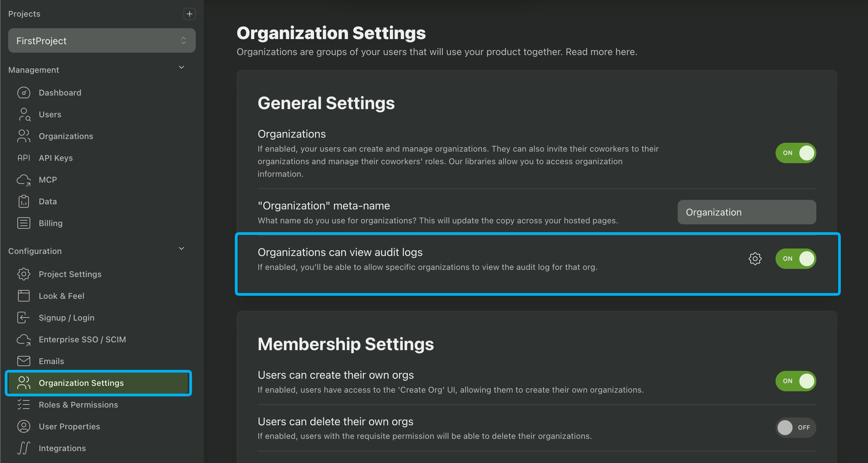868x463 pixels.
Task: Switch to Roles & Permissions
Action: click(78, 405)
